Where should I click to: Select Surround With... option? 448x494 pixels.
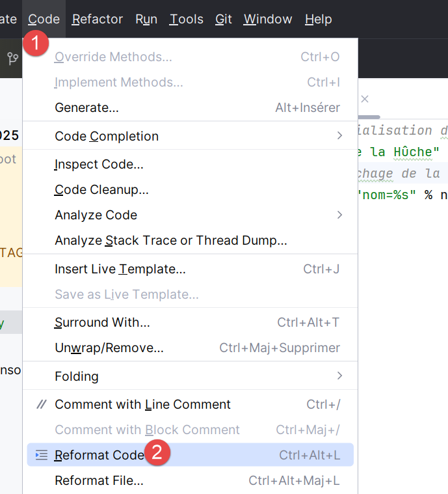(x=102, y=322)
